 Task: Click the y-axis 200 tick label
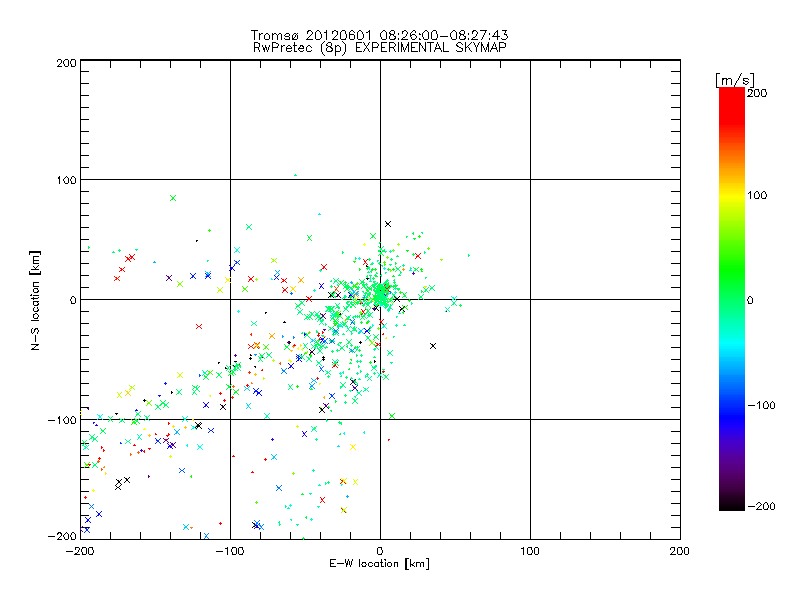tap(66, 62)
